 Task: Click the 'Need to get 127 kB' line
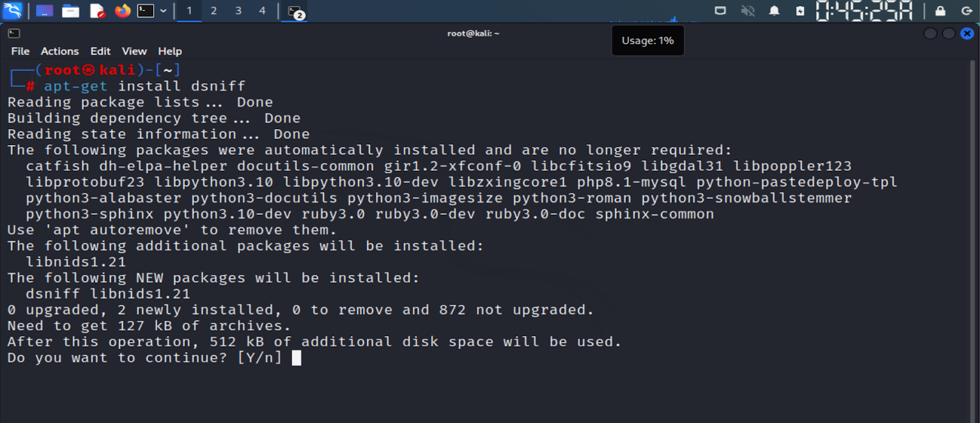149,326
